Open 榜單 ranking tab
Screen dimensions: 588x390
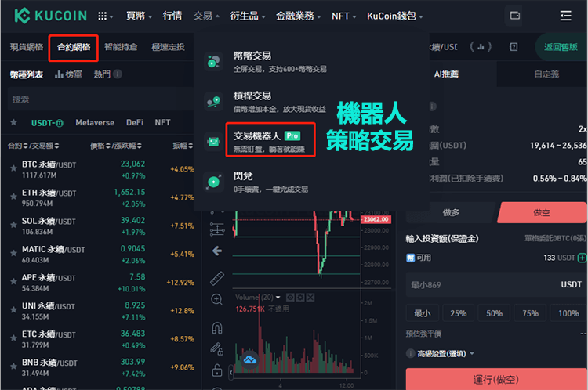pyautogui.click(x=69, y=74)
